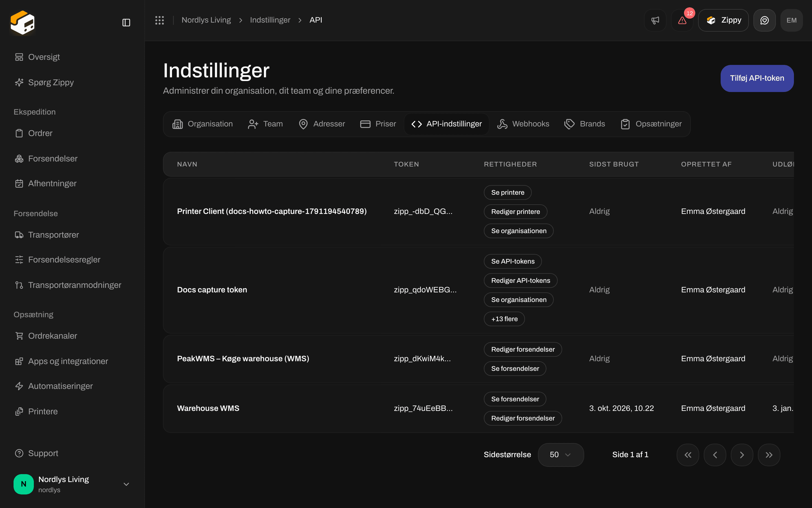Open Forsendelsesregler in the sidebar

tap(72, 260)
